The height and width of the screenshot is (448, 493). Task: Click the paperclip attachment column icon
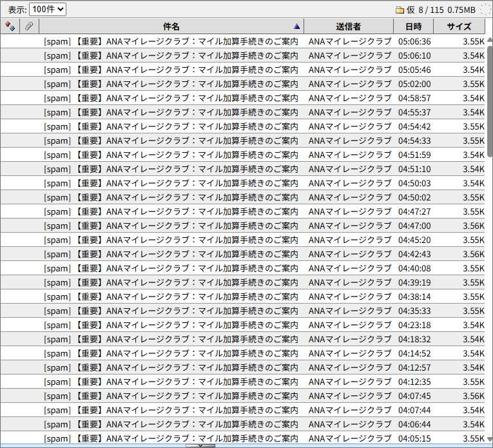point(29,26)
